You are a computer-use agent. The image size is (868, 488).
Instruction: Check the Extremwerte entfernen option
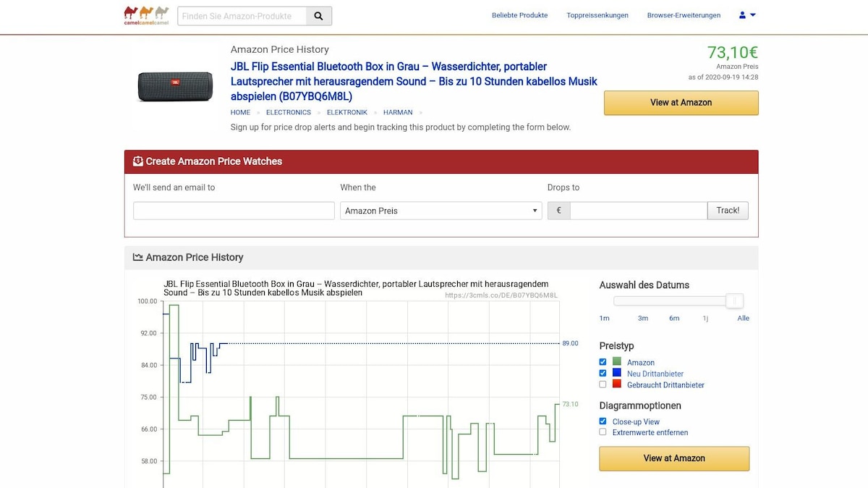tap(603, 432)
